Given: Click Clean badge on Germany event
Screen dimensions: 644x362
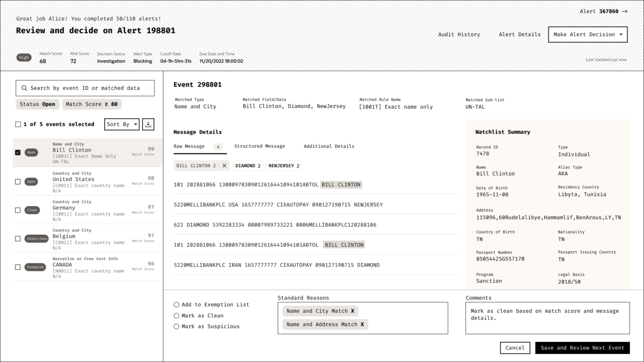Looking at the screenshot, I should click(x=32, y=210).
